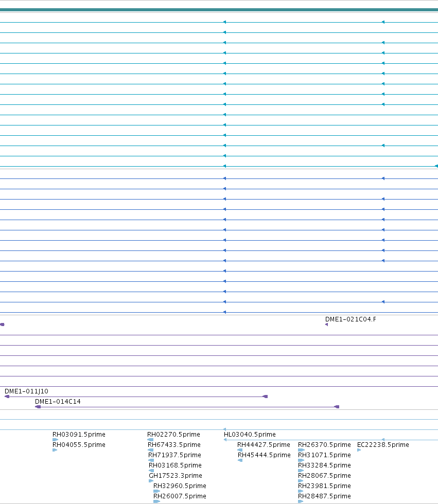The width and height of the screenshot is (438, 504).
Task: Select the EC22238.5prime arrow glyph
Action: (359, 450)
